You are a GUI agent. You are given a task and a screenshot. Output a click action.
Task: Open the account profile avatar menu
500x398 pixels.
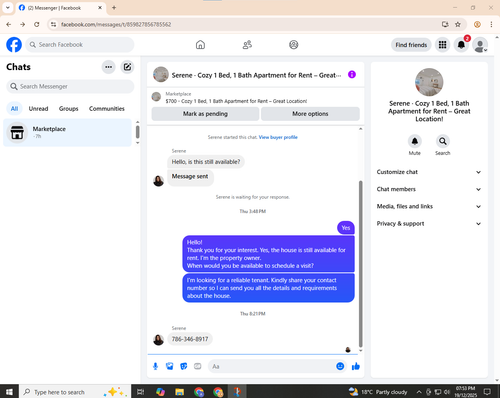(x=480, y=45)
